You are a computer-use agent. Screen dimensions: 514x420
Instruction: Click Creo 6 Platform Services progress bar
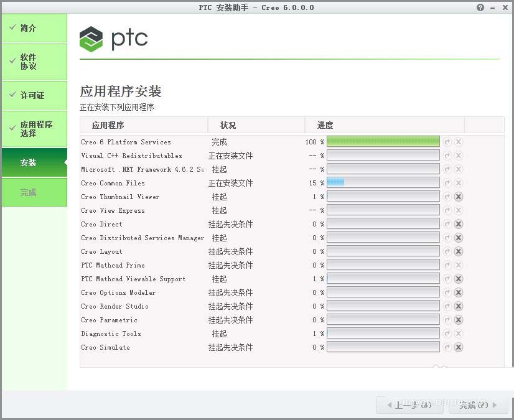tap(383, 142)
